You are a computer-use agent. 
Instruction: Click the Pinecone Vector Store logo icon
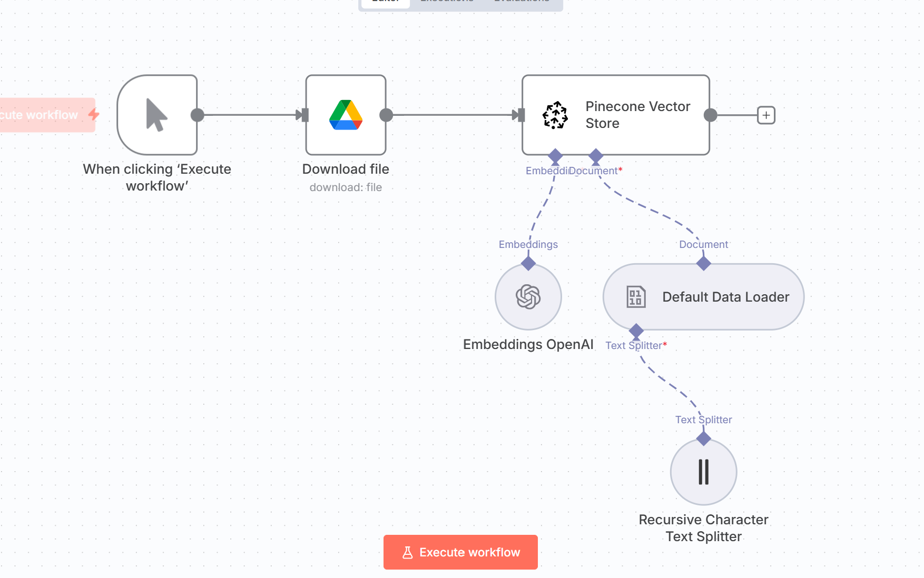[x=555, y=115]
